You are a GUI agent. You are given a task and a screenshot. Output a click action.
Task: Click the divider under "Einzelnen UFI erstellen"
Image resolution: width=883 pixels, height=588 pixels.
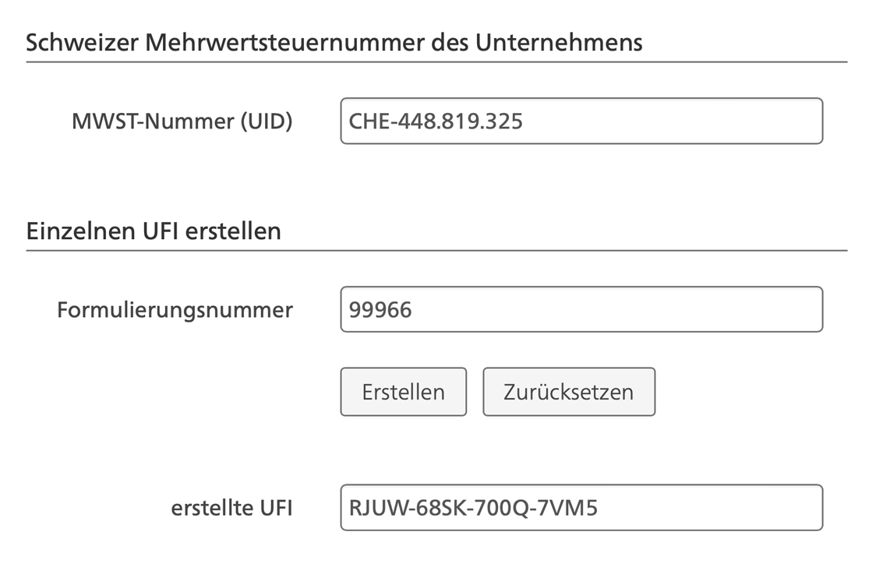coord(436,251)
